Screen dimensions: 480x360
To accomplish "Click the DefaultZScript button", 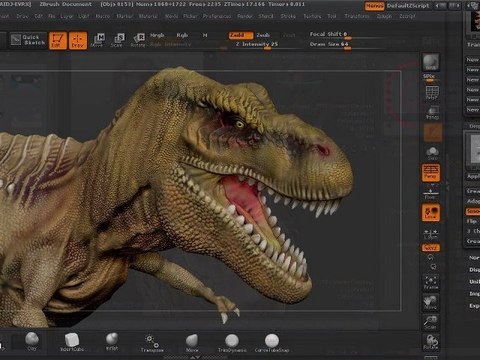I will (408, 6).
